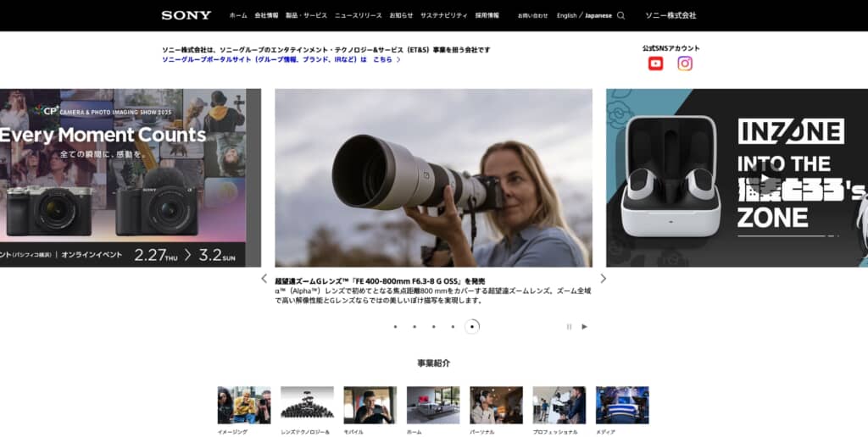
Task: Click the お問い合わせ contact link
Action: (532, 15)
